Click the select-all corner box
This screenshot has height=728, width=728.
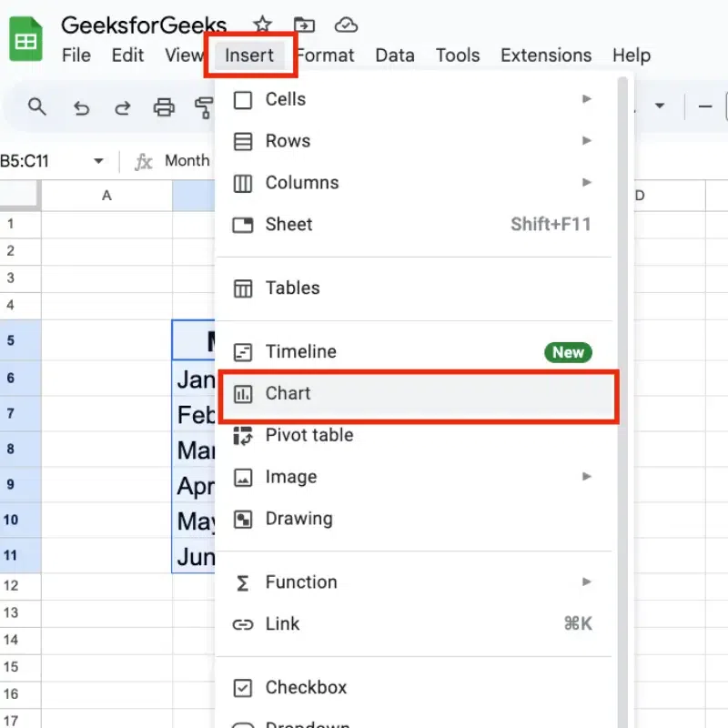click(x=18, y=195)
